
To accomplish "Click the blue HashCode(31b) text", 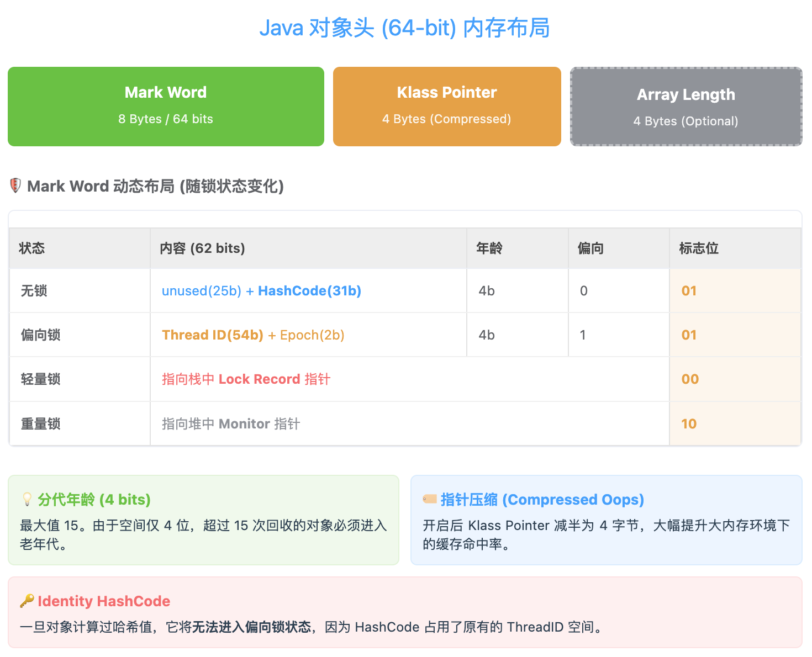I will click(x=309, y=291).
